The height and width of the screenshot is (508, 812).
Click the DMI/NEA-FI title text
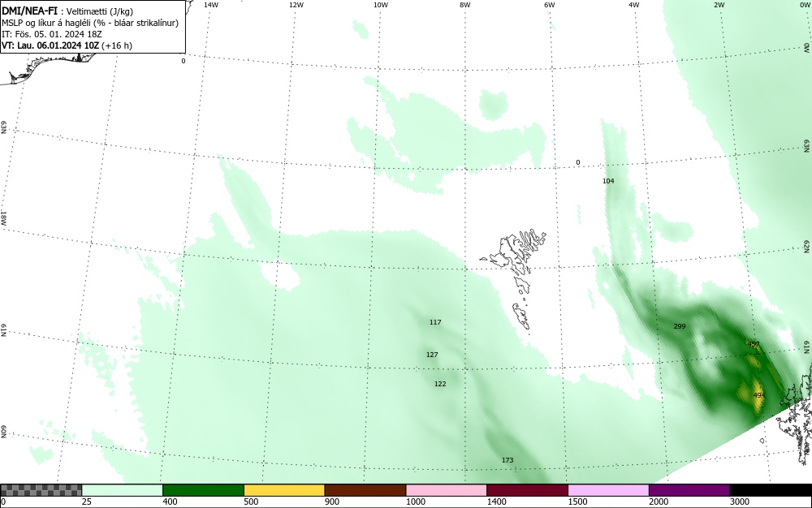coord(29,11)
